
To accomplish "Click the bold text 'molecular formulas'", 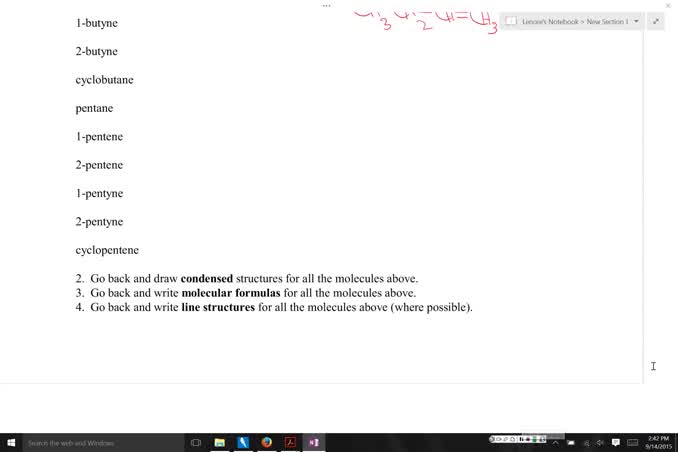I will [231, 293].
